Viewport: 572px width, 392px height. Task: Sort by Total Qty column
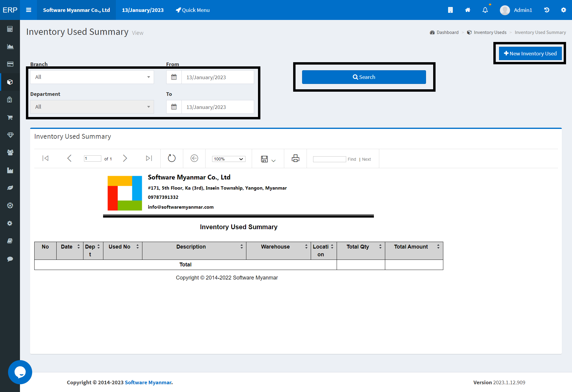tap(380, 246)
